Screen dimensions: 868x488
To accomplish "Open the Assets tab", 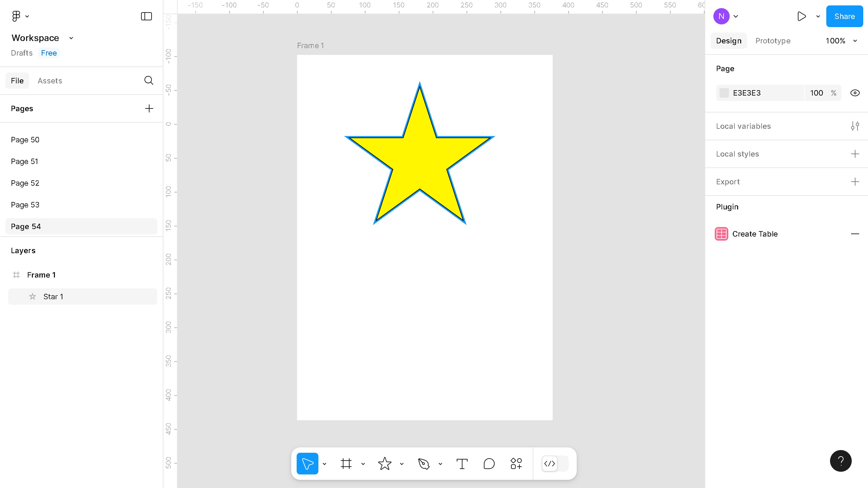I will click(50, 81).
